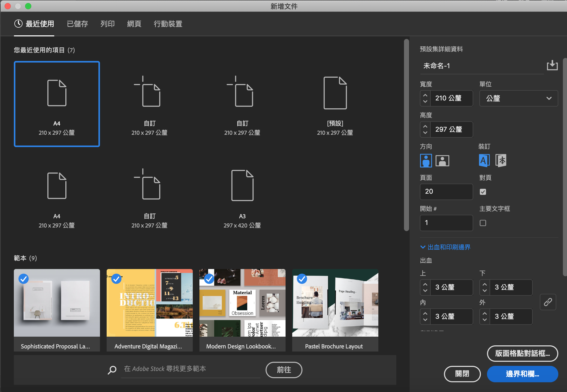Choose right-to-left binding icon

click(x=501, y=161)
